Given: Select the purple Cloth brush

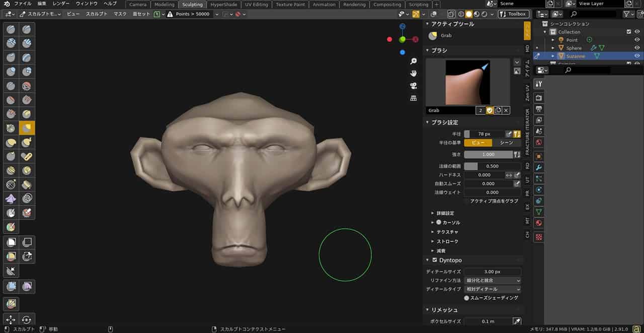Looking at the screenshot, I should click(11, 198).
